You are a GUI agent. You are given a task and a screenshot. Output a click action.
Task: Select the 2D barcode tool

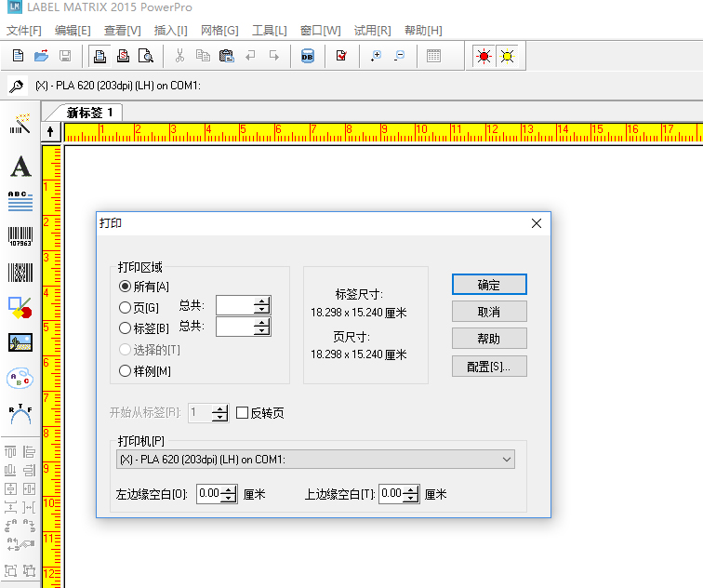click(20, 273)
